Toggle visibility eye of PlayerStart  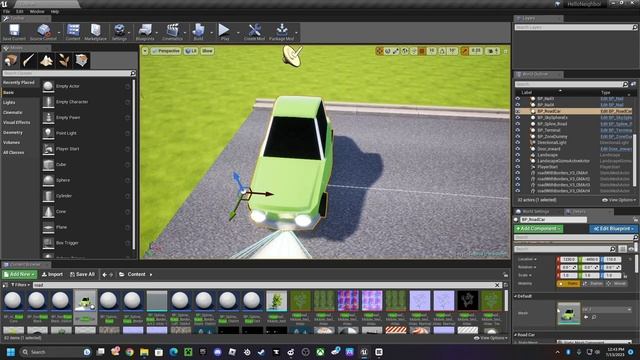[518, 167]
